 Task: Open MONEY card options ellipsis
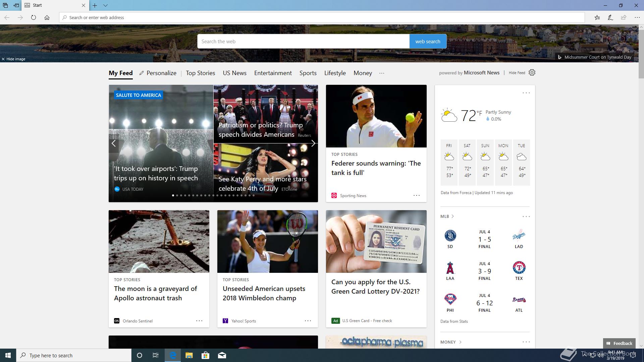point(526,342)
